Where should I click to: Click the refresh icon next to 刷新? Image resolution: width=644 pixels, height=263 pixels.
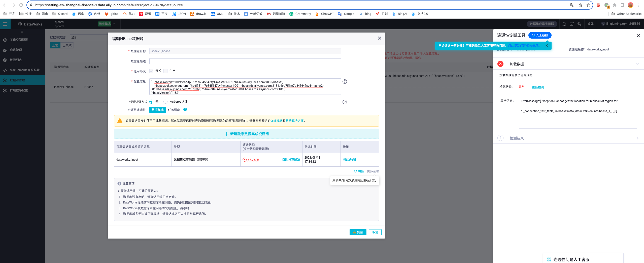[x=355, y=171]
